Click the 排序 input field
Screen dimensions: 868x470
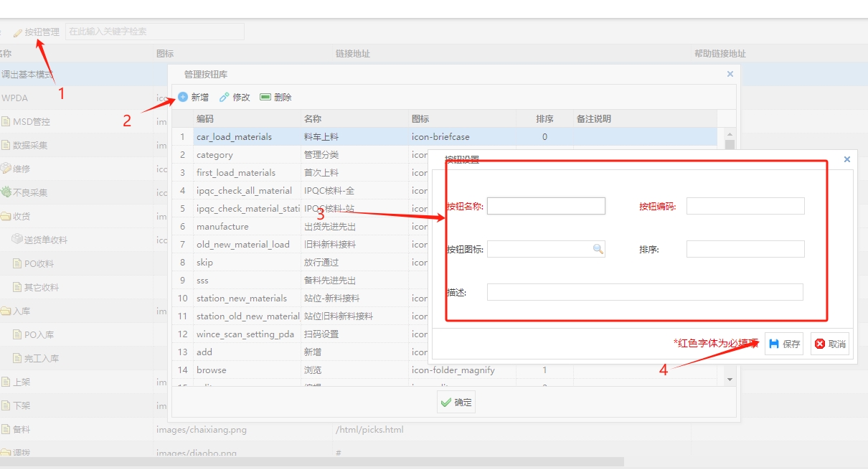tap(745, 249)
